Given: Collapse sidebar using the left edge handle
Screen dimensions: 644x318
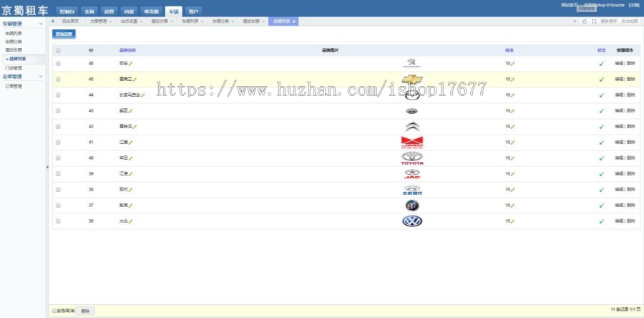Looking at the screenshot, I should tap(47, 167).
